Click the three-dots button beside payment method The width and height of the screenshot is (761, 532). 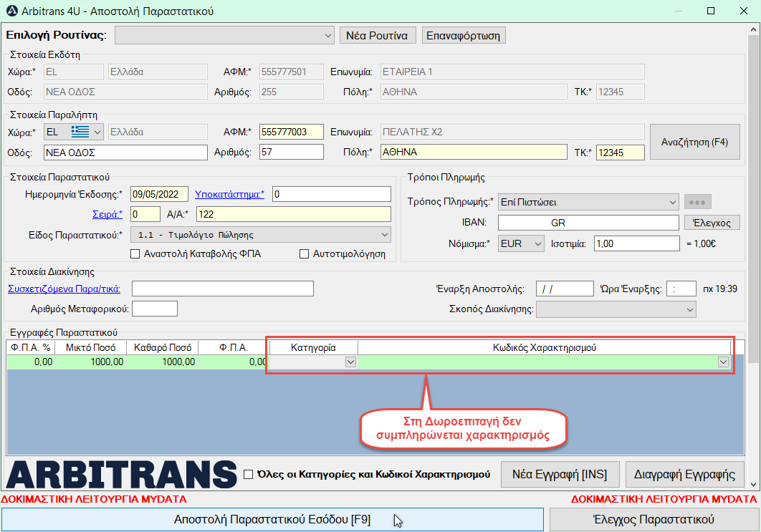(697, 202)
